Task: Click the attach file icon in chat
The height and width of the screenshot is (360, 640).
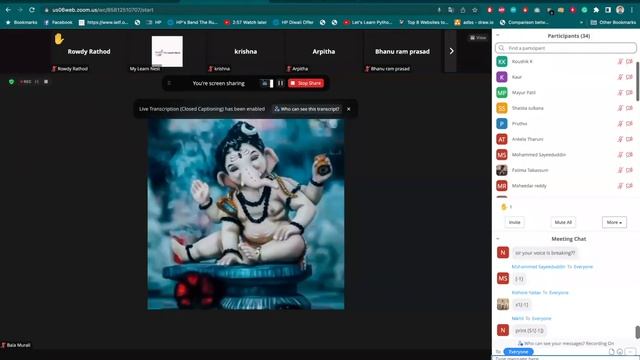Action: 611,352
